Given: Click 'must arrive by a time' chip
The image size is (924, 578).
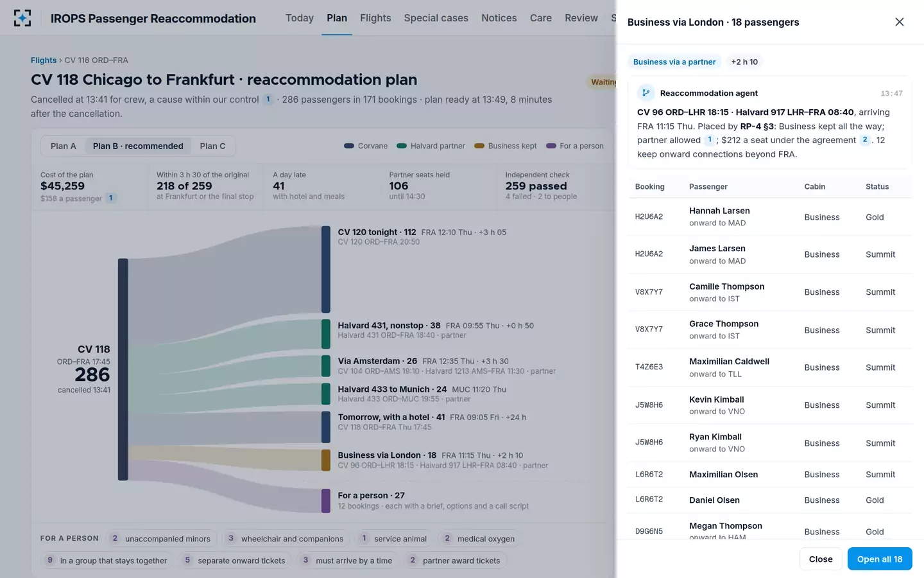Looking at the screenshot, I should tap(347, 561).
